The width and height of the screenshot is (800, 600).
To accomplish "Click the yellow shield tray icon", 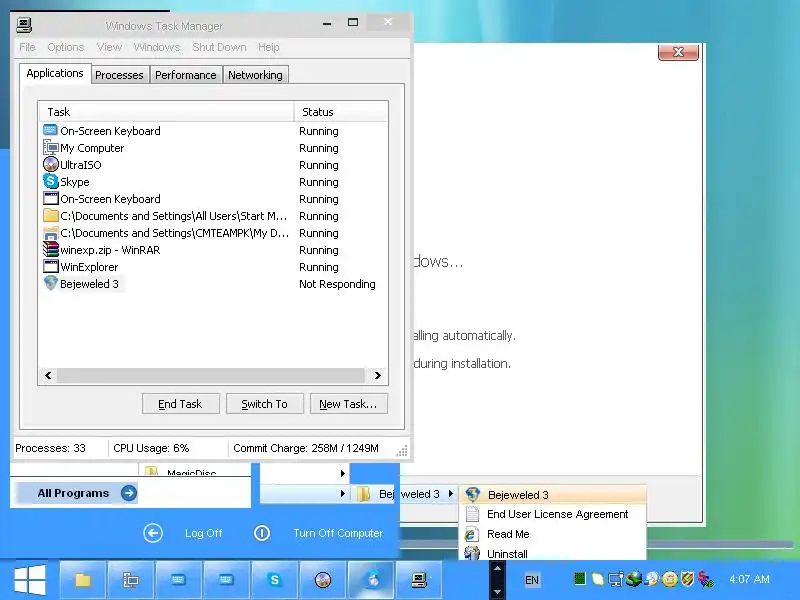I will coord(688,579).
